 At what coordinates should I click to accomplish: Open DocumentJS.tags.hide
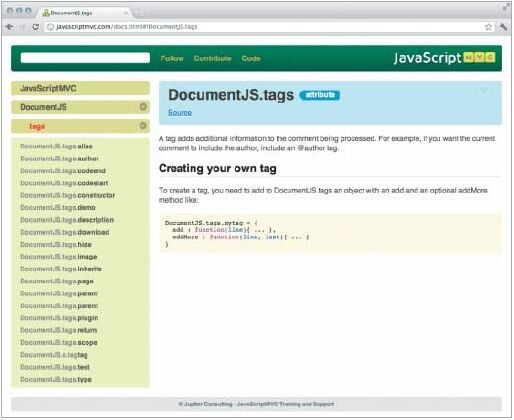56,245
